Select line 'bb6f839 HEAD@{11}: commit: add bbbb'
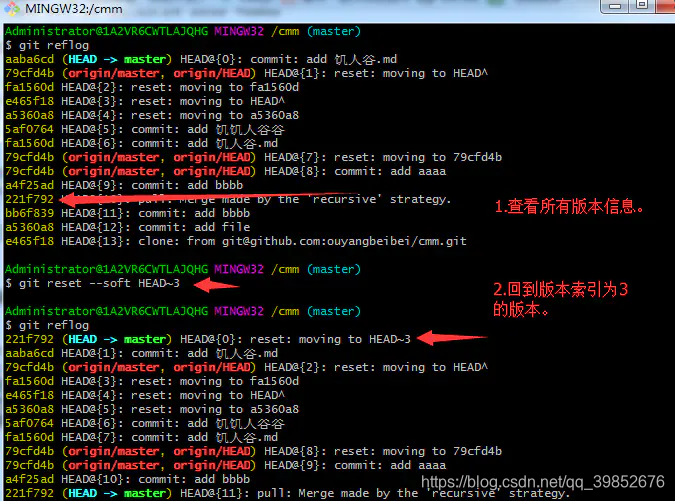This screenshot has height=501, width=675. click(x=127, y=213)
